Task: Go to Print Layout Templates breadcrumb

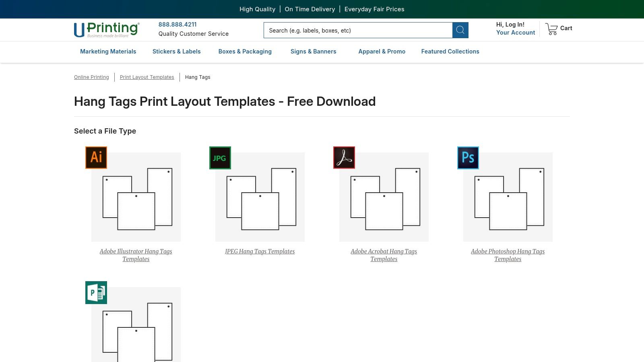Action: (147, 77)
